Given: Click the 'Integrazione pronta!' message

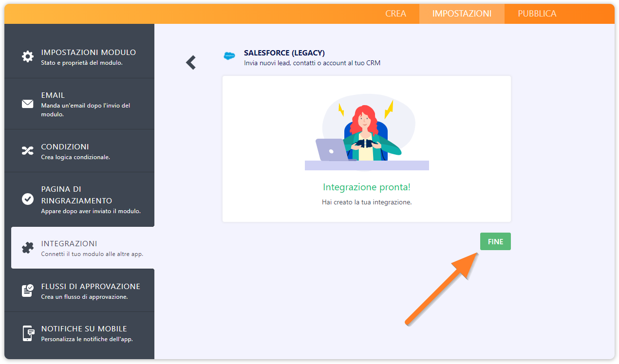Looking at the screenshot, I should (x=367, y=187).
